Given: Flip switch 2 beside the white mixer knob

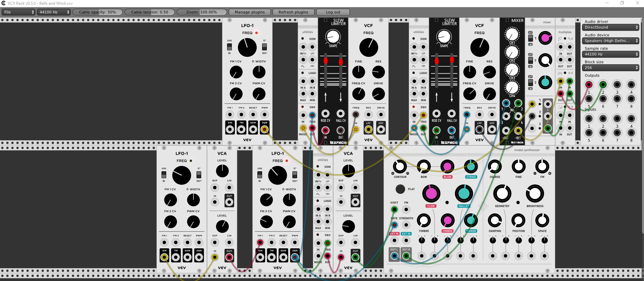Looking at the screenshot, I should pos(531,60).
